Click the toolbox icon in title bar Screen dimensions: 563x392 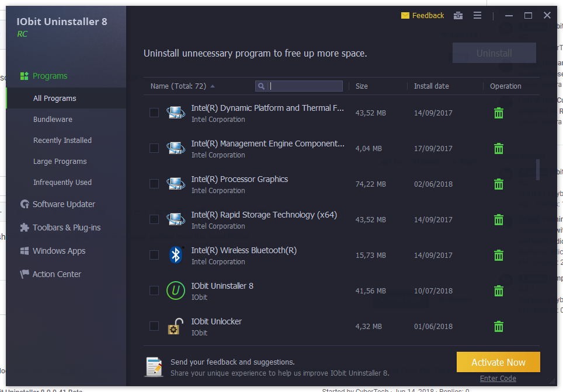[458, 16]
